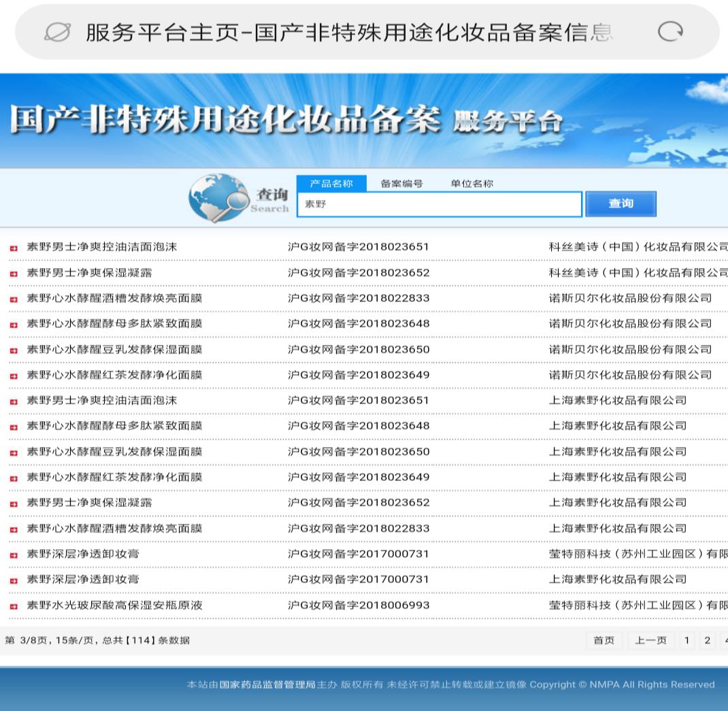This screenshot has height=711, width=728.
Task: Click inside the search input containing 素野
Action: tap(439, 204)
